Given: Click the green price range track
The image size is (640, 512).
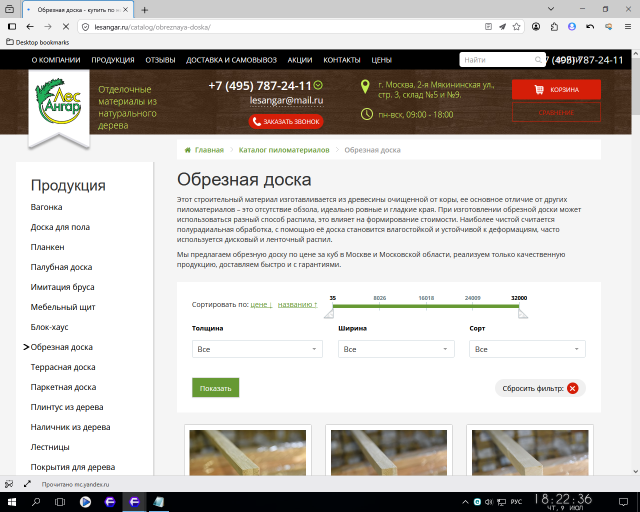Looking at the screenshot, I should tap(426, 306).
